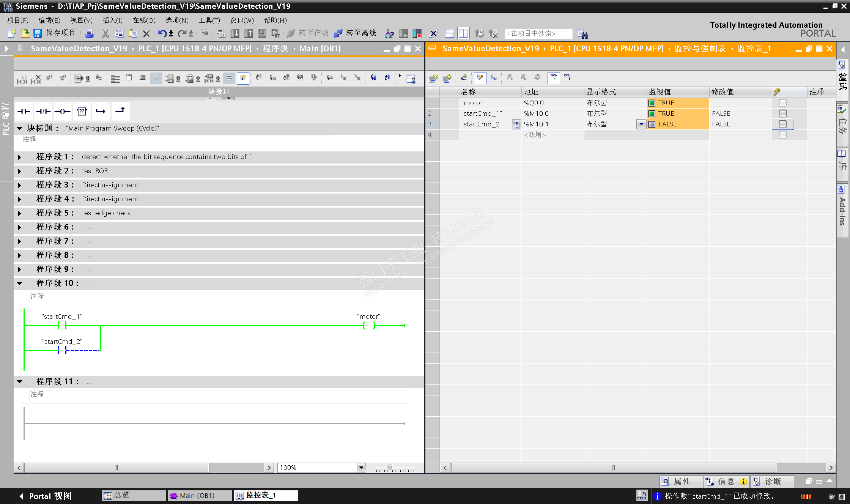Open the zoom level 100% dropdown
Image resolution: width=850 pixels, height=504 pixels.
pos(361,468)
